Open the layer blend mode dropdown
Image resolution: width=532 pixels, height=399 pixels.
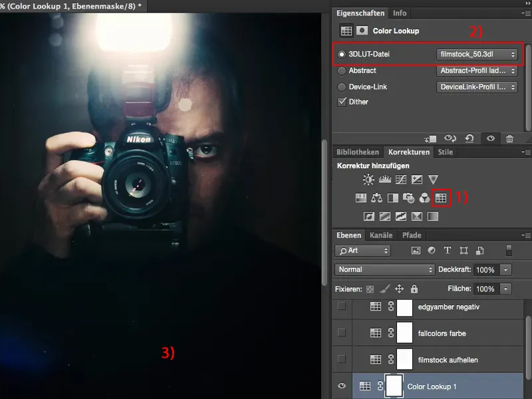pos(384,269)
